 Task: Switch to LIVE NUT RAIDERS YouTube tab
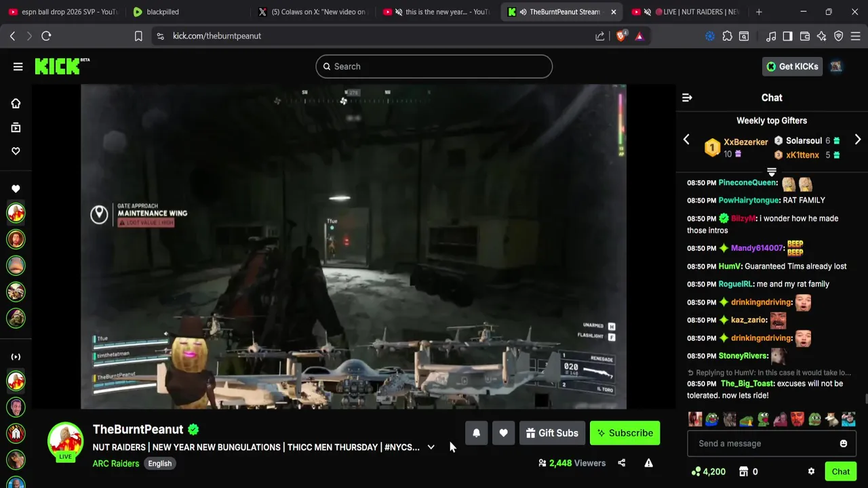pos(685,12)
